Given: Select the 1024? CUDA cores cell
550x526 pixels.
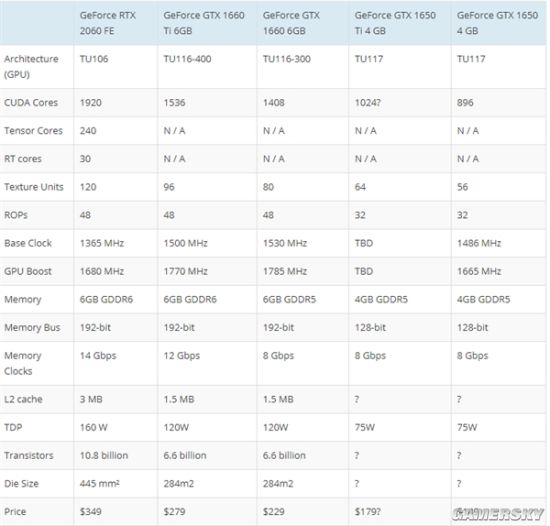Looking at the screenshot, I should tap(367, 102).
